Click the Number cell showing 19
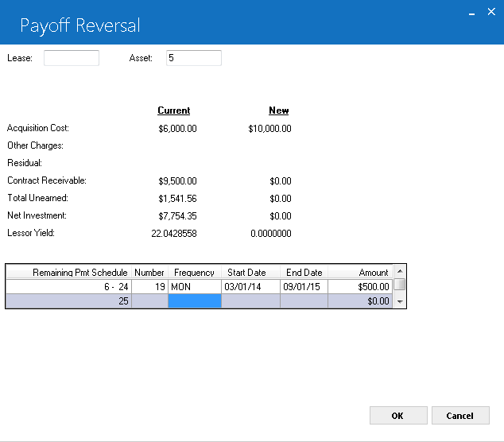Image resolution: width=504 pixels, height=442 pixels. tap(149, 286)
